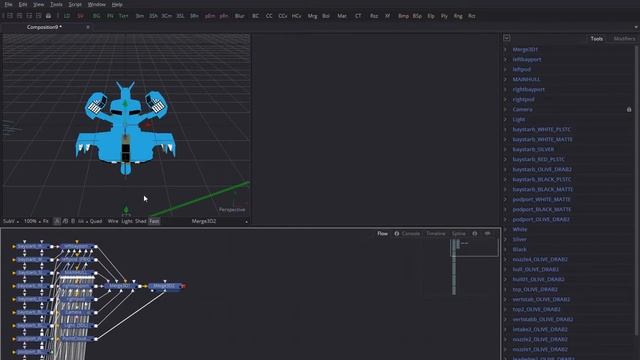Screen dimensions: 640x360
Task: Expand the MAINHULL tool entry
Action: [506, 79]
